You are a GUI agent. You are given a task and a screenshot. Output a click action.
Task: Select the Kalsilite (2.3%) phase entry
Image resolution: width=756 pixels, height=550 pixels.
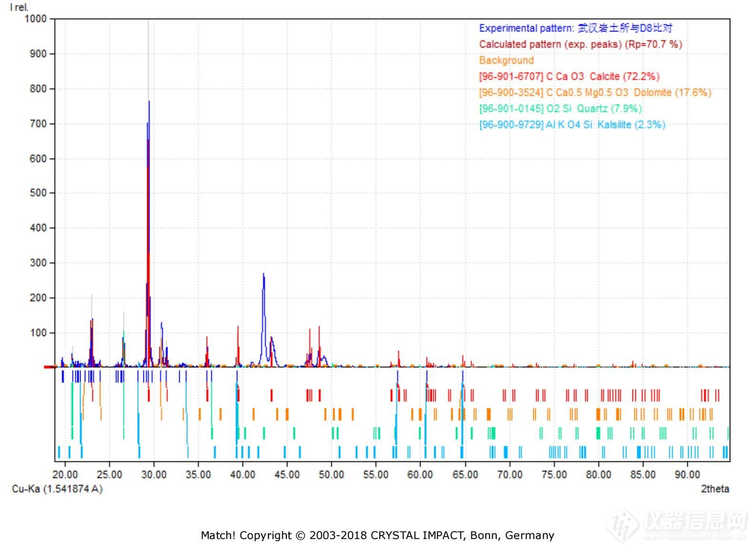(x=572, y=125)
